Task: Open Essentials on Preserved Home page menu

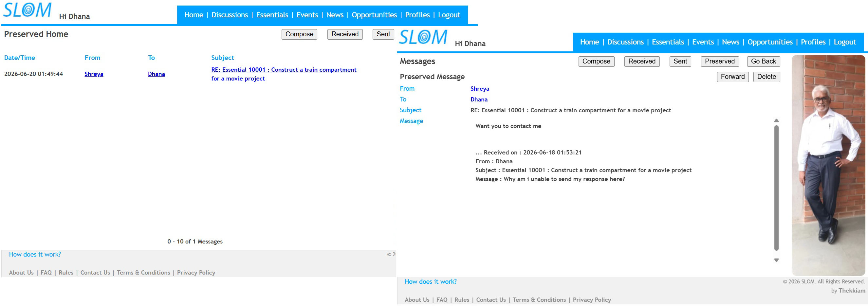Action: (x=272, y=15)
